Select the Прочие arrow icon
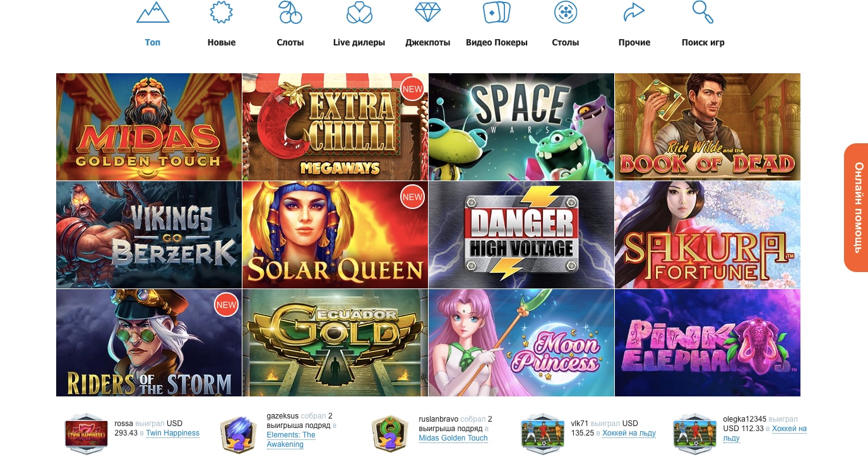Screen dimensions: 868x457 pos(634,12)
